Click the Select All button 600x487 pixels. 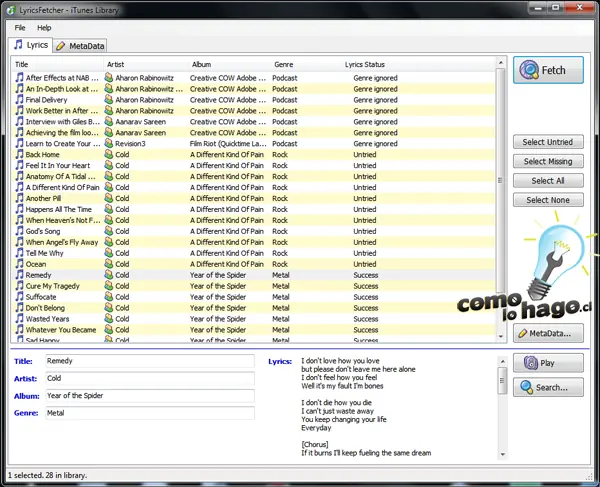[x=548, y=181]
